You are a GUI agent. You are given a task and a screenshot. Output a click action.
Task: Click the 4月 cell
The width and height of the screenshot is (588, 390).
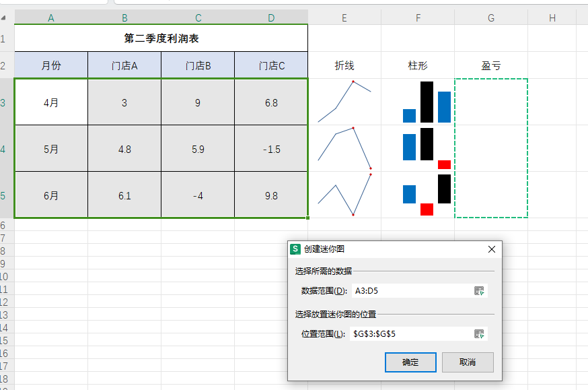(x=51, y=102)
